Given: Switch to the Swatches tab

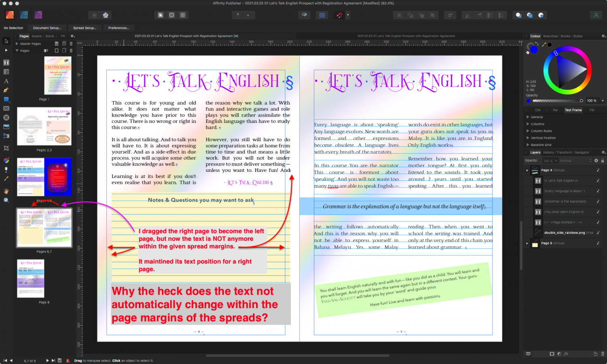Looking at the screenshot, I should (550, 36).
